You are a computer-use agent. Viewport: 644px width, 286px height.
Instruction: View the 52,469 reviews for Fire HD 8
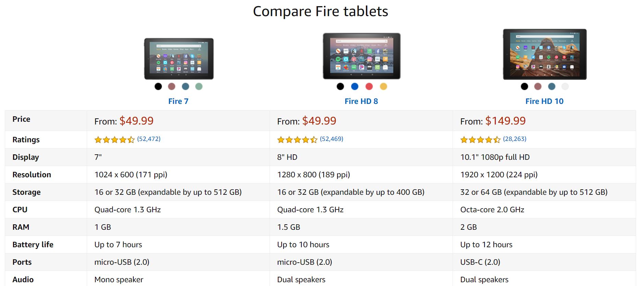(x=332, y=139)
